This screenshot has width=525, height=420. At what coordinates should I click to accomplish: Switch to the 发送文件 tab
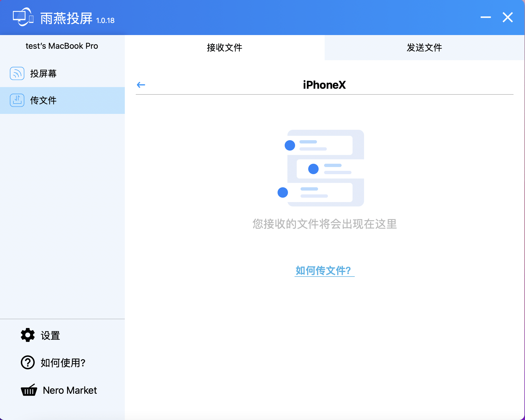425,48
